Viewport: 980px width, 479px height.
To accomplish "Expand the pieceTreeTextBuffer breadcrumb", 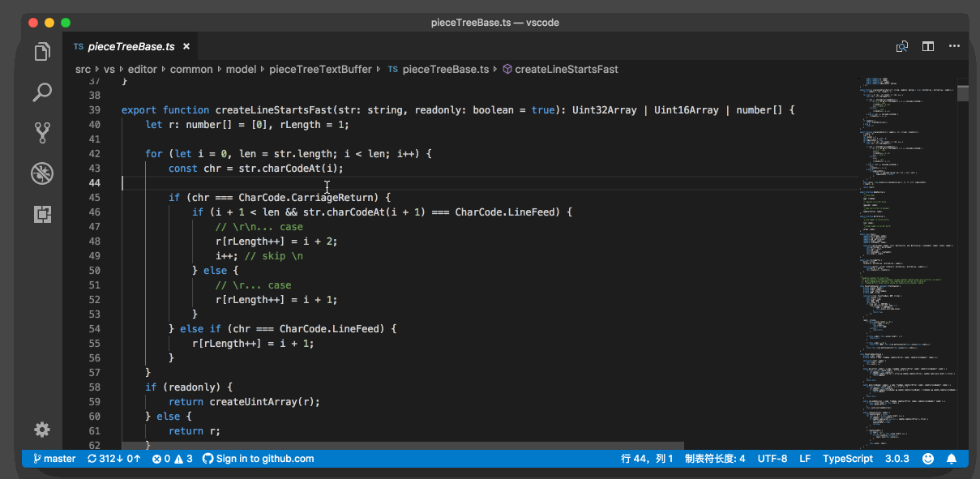I will tap(320, 70).
